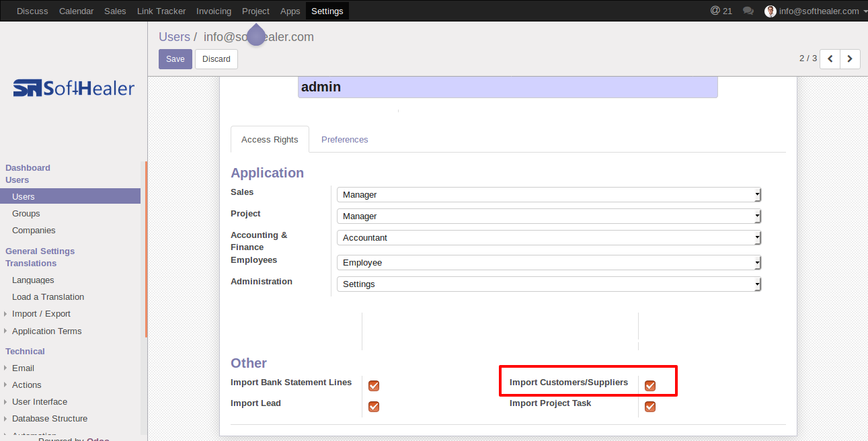The height and width of the screenshot is (441, 868).
Task: Click the user avatar next to info@softhealer.com
Action: pyautogui.click(x=771, y=11)
